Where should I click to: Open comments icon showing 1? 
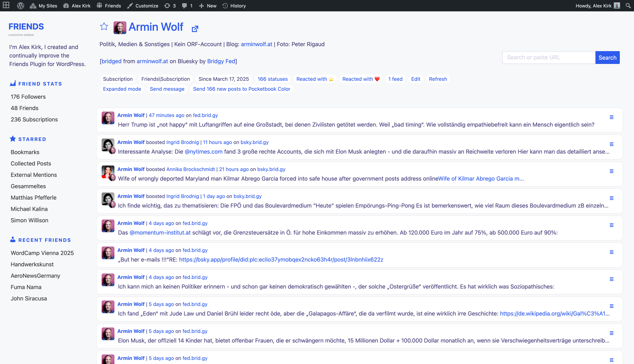pyautogui.click(x=187, y=6)
